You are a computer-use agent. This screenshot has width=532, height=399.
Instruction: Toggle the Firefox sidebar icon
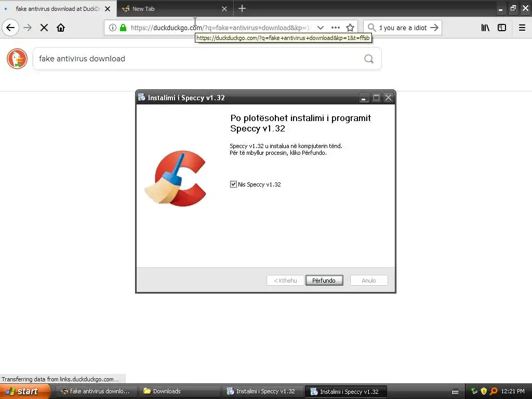[x=502, y=28]
